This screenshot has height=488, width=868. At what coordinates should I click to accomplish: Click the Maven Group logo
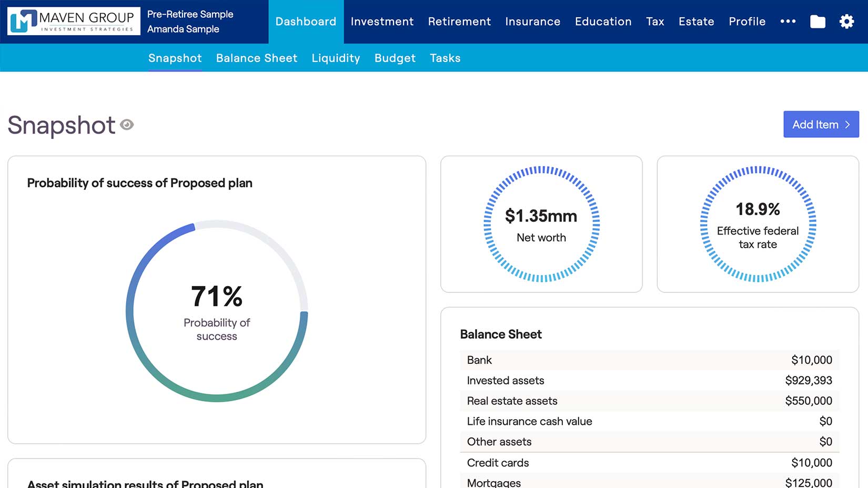[74, 21]
